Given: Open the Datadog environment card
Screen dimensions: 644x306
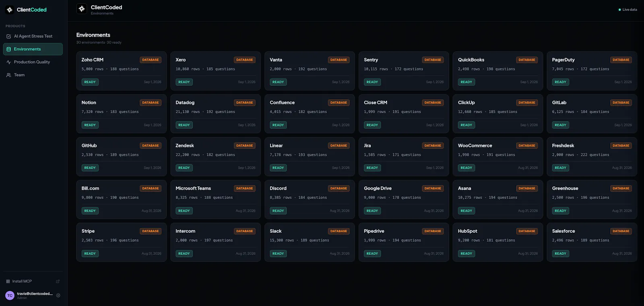Looking at the screenshot, I should point(215,114).
